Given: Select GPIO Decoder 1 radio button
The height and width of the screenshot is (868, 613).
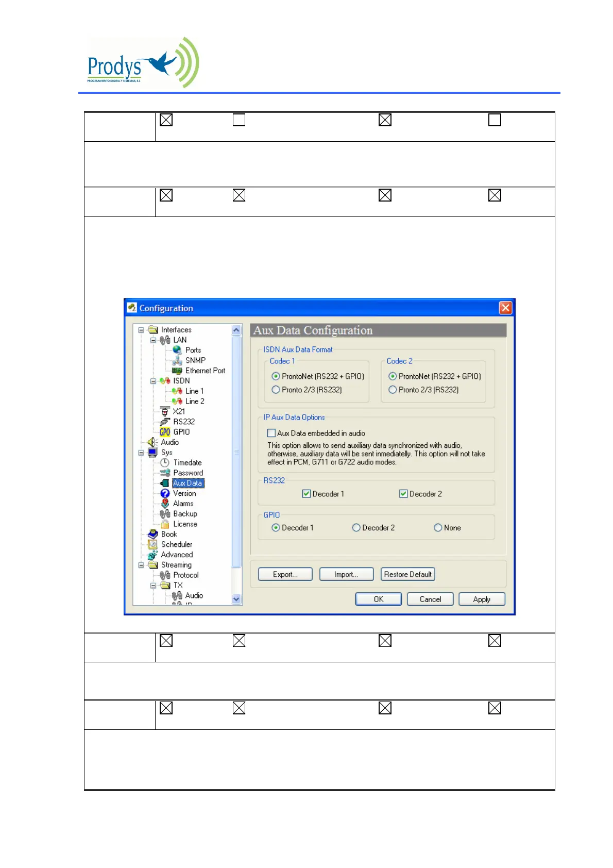Looking at the screenshot, I should (x=276, y=528).
